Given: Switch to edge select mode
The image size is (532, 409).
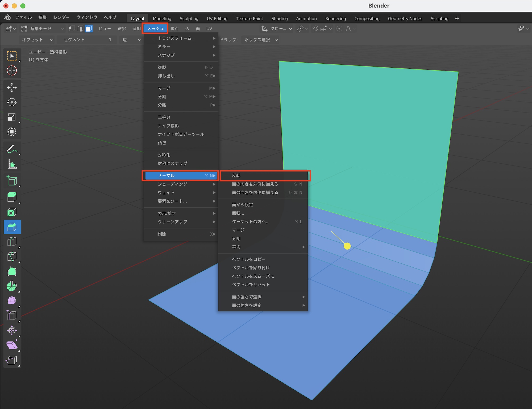Looking at the screenshot, I should pos(80,28).
